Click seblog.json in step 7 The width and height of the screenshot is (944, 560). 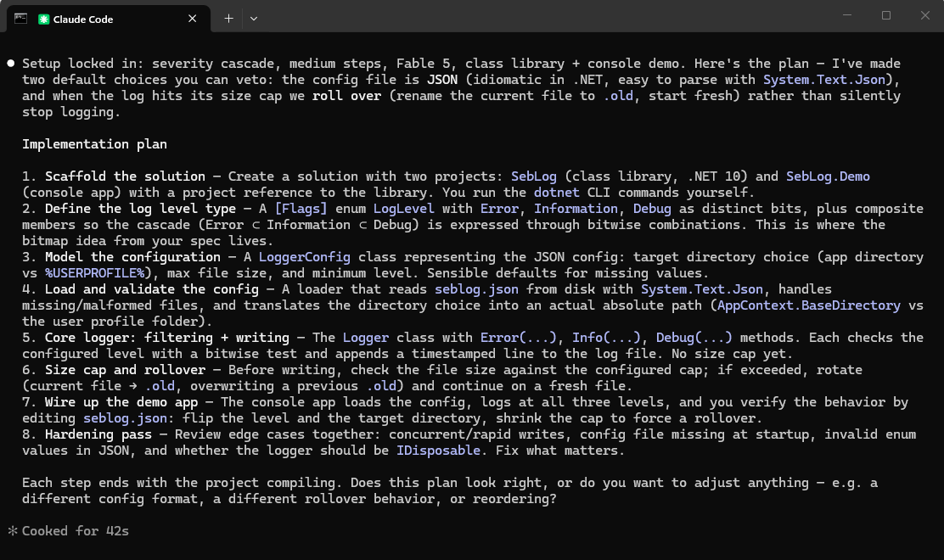[126, 418]
